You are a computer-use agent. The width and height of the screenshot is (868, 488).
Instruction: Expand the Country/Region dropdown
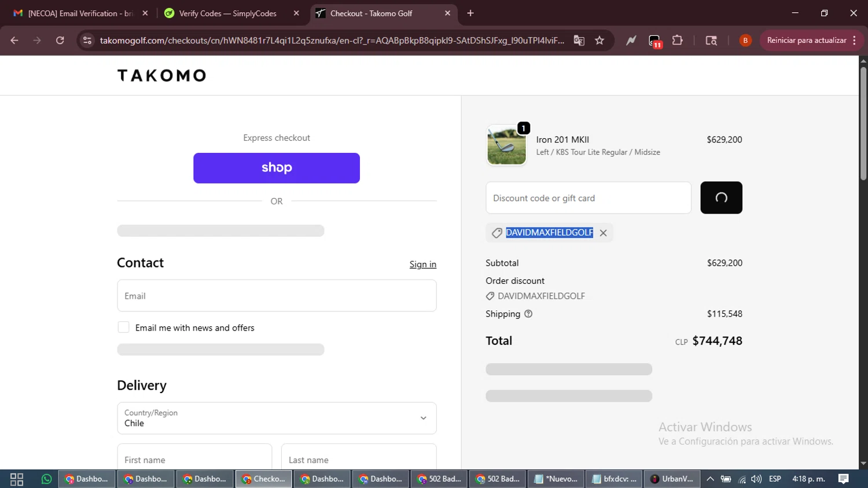pyautogui.click(x=277, y=418)
